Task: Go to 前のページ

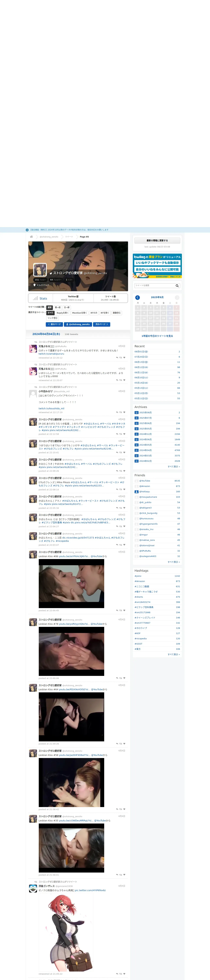Action: click(54, 325)
